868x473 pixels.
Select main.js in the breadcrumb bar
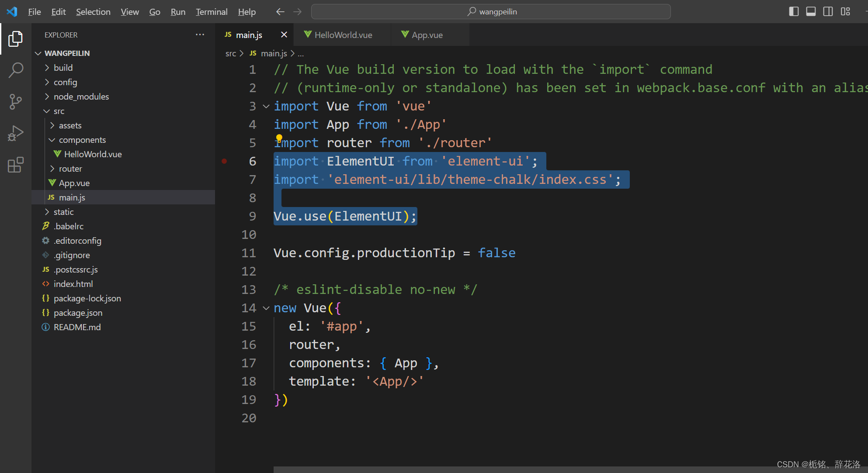(x=274, y=53)
